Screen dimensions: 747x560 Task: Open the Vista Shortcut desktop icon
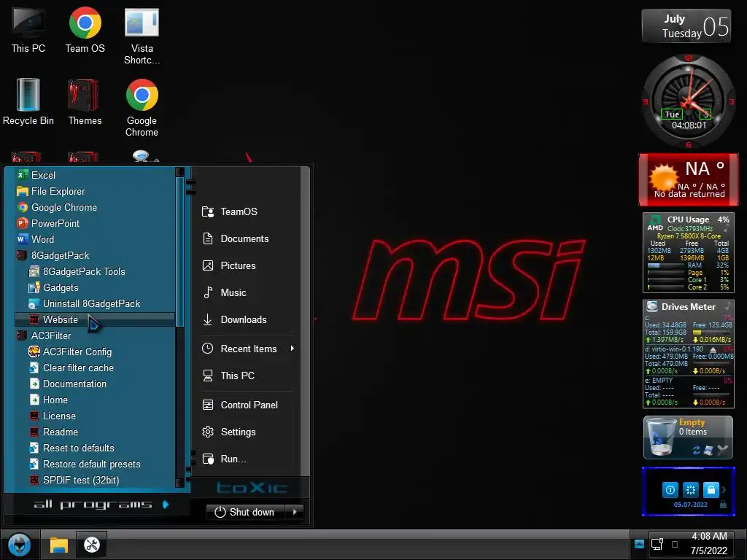click(x=142, y=36)
